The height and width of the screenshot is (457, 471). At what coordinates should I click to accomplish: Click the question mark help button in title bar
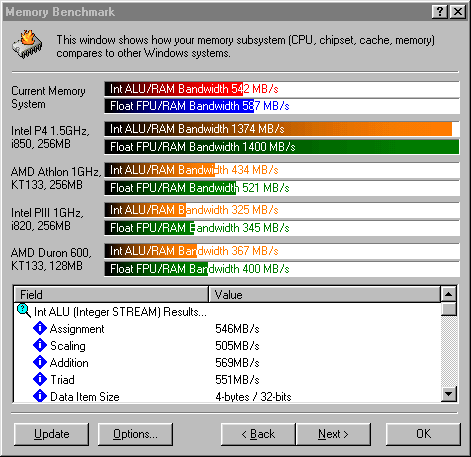(440, 12)
